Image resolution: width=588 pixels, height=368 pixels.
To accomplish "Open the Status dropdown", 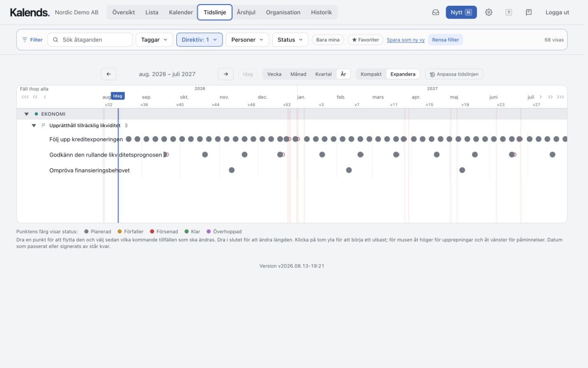I will [x=290, y=40].
